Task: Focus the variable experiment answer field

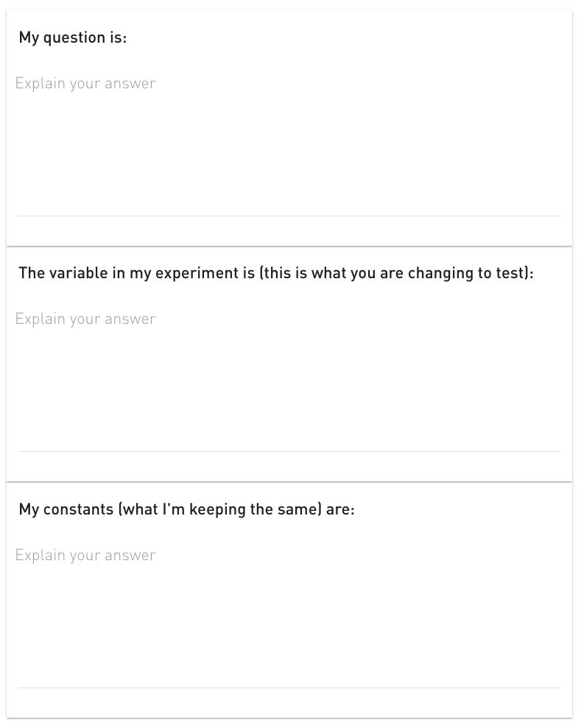Action: (289, 378)
